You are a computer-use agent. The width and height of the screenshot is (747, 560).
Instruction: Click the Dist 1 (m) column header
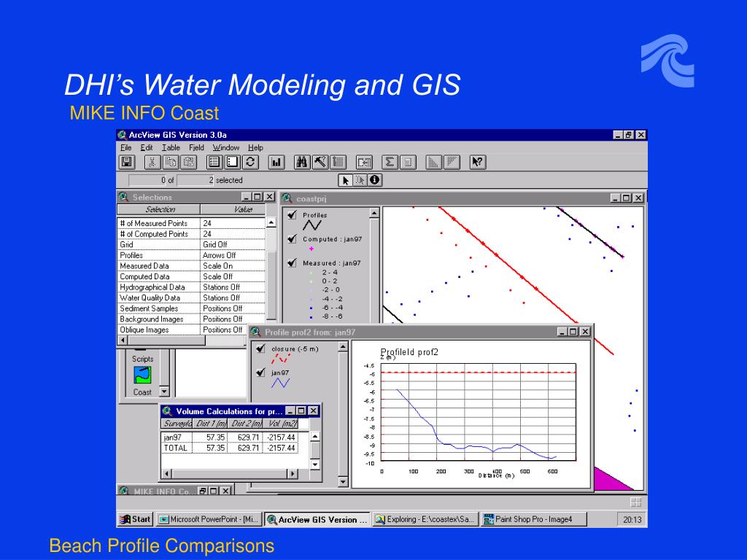[211, 424]
